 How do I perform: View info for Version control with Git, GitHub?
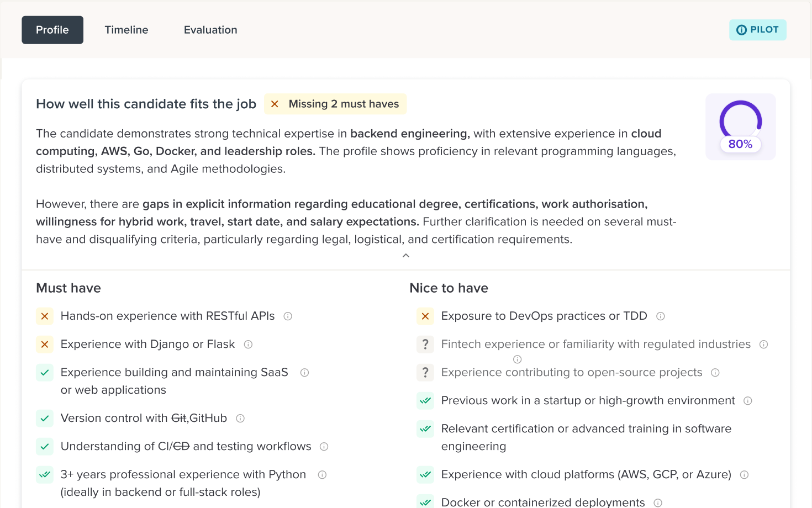(x=240, y=419)
